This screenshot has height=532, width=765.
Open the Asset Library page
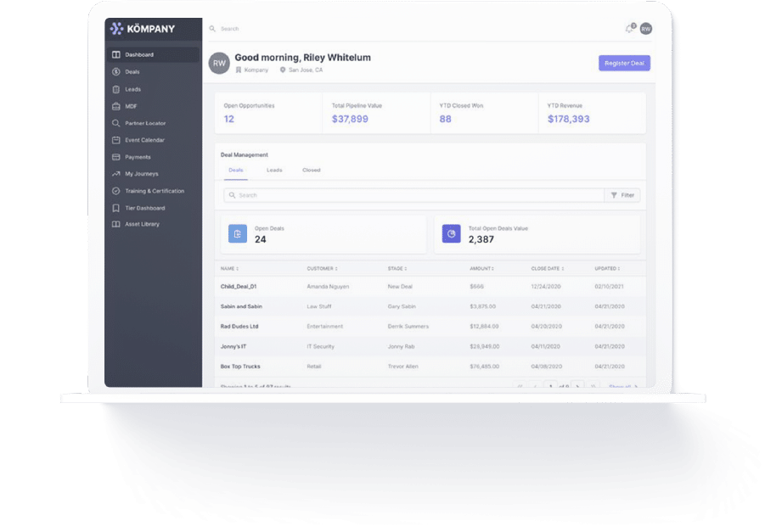142,224
